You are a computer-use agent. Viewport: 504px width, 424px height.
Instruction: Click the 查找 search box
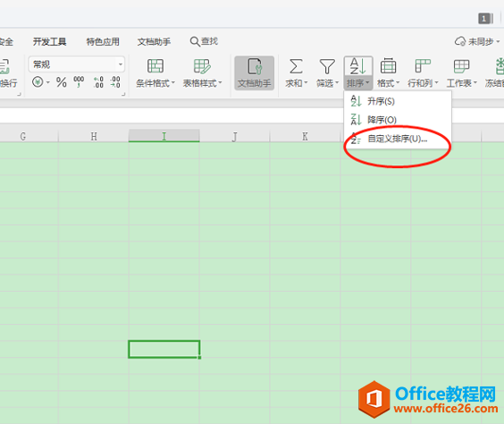coord(204,41)
